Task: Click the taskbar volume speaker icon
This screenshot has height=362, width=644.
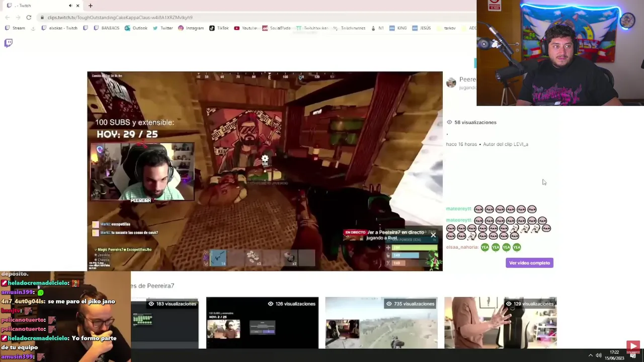Action: click(x=599, y=355)
